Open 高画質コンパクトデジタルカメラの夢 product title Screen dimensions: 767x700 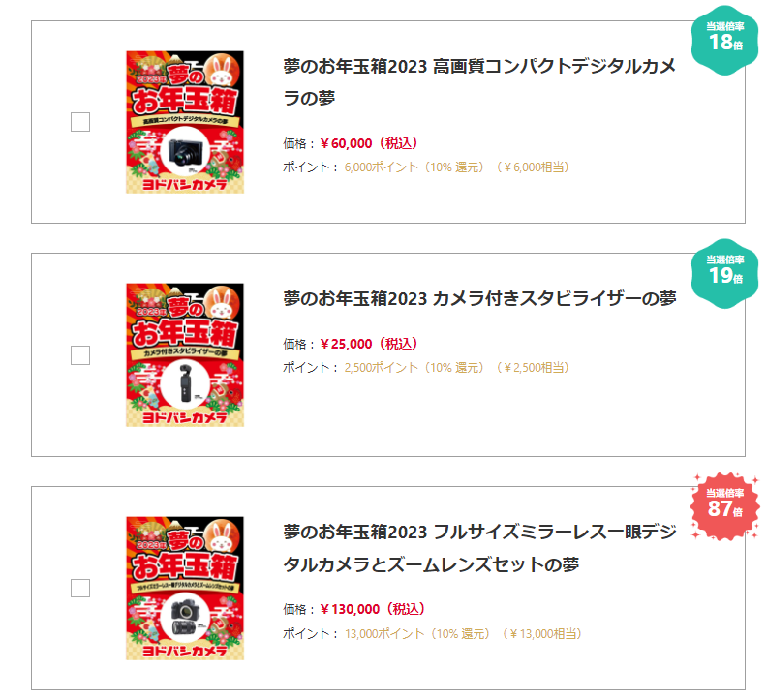pyautogui.click(x=479, y=82)
